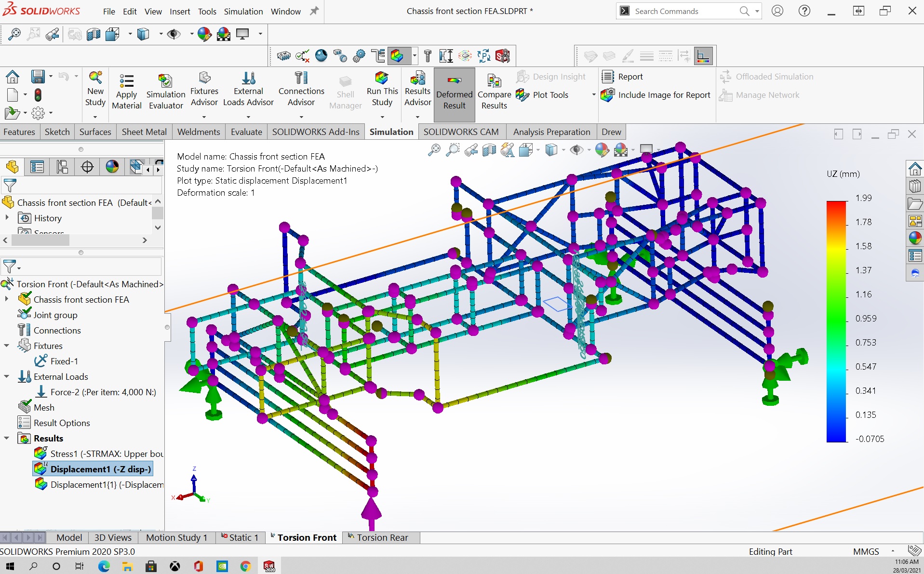Image resolution: width=924 pixels, height=574 pixels.
Task: Click the New Study icon
Action: point(95,90)
